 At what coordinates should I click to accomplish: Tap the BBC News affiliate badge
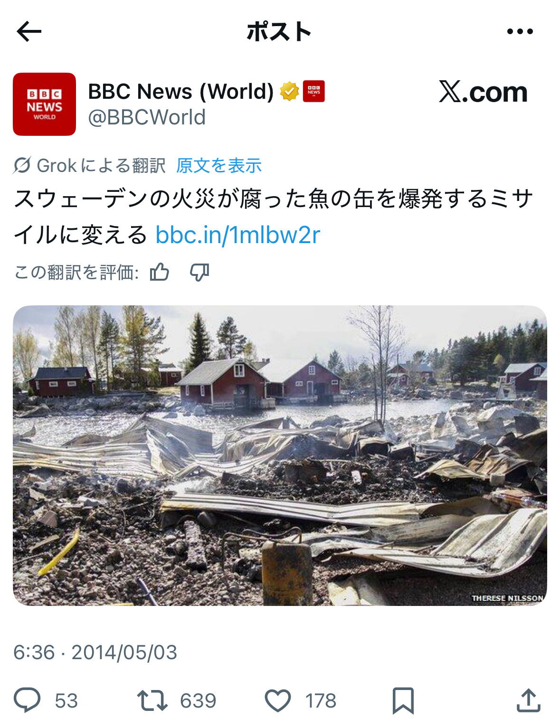click(314, 91)
